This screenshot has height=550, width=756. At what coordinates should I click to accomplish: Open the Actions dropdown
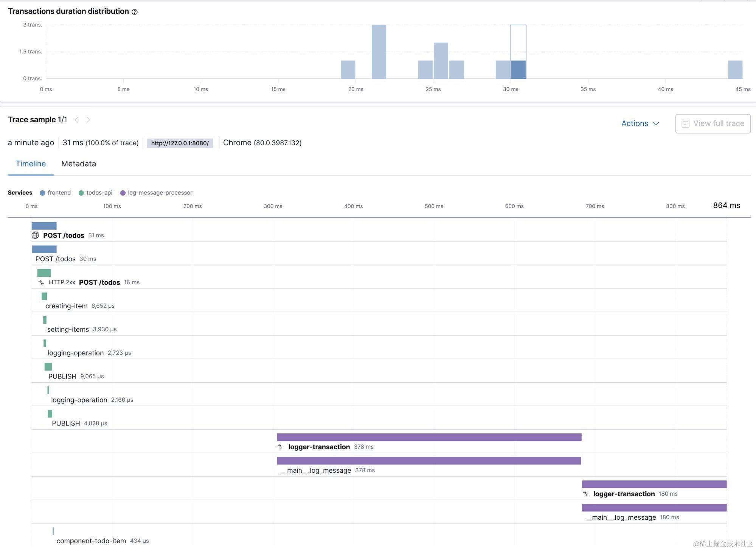[640, 123]
